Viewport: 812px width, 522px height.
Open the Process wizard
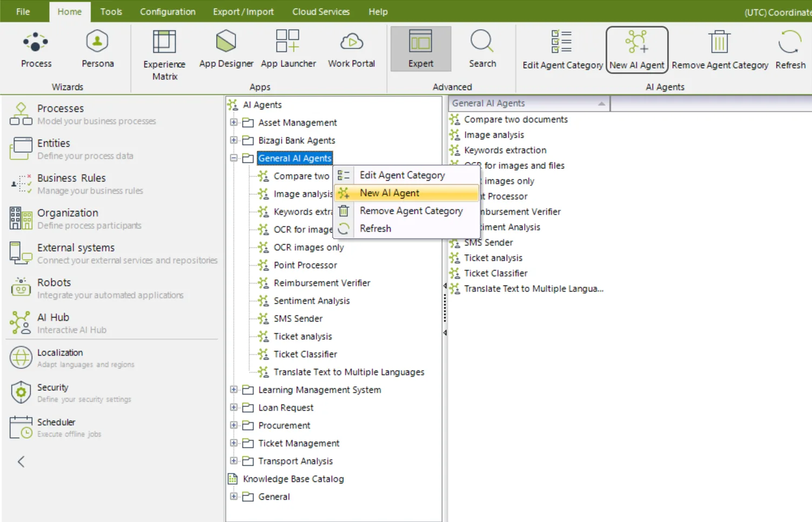pos(36,49)
